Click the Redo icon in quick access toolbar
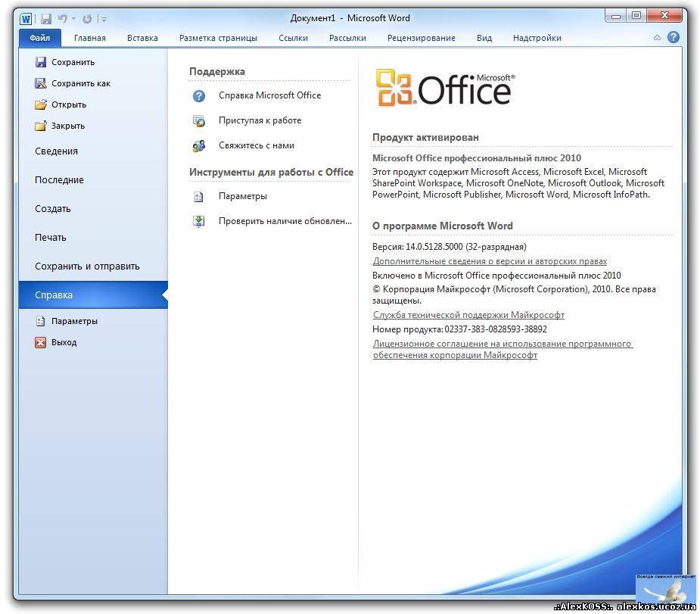 click(88, 19)
